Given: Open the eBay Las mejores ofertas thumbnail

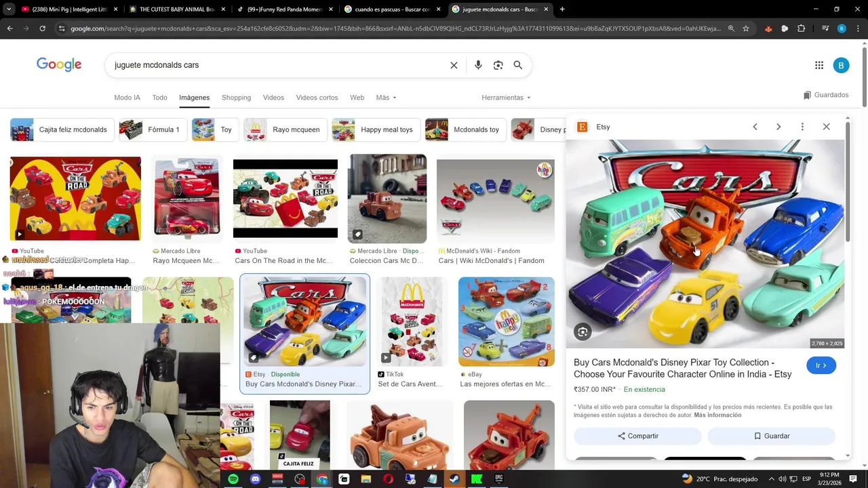Looking at the screenshot, I should [506, 321].
